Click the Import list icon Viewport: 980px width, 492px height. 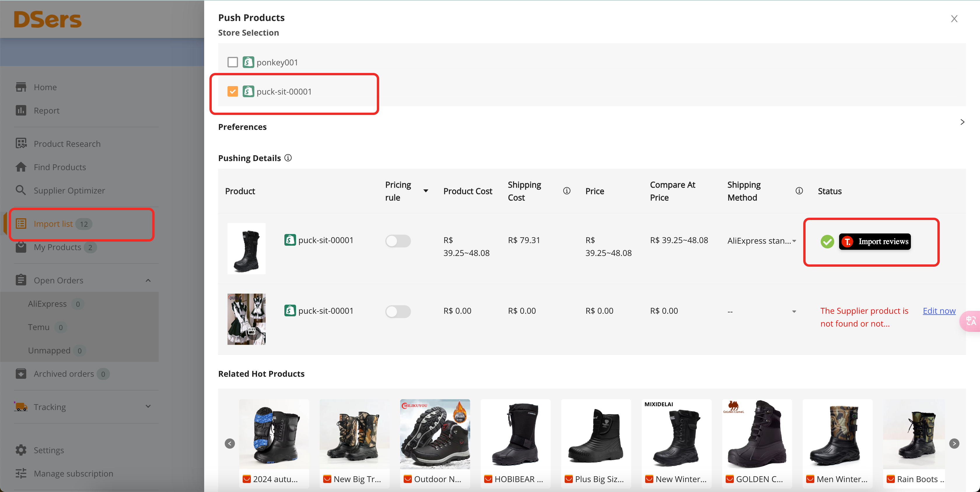[x=21, y=223]
